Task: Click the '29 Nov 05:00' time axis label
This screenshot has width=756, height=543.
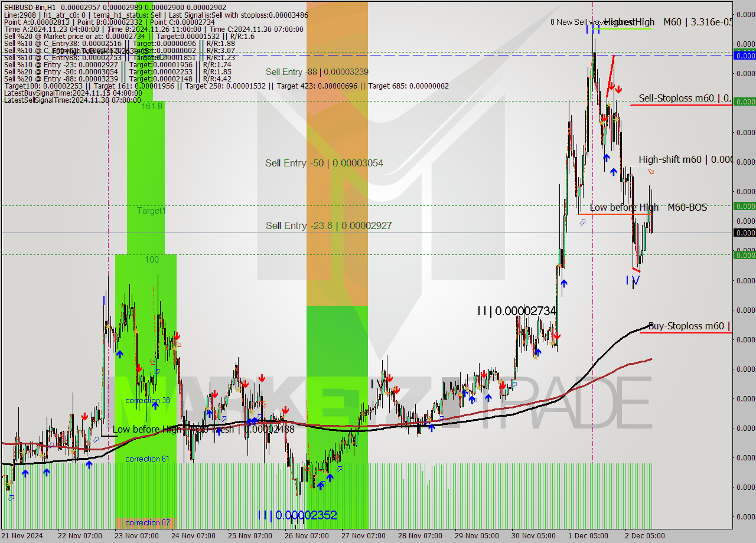Action: tap(477, 536)
